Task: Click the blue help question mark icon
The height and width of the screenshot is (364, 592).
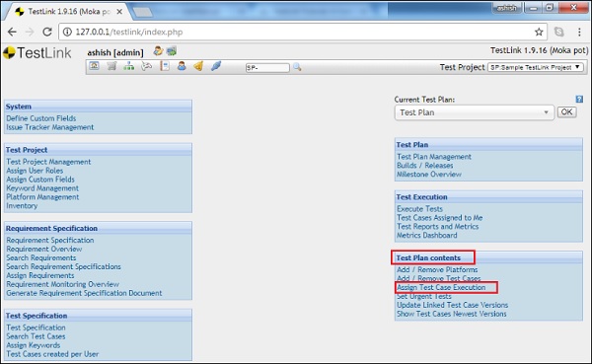Action: [579, 99]
